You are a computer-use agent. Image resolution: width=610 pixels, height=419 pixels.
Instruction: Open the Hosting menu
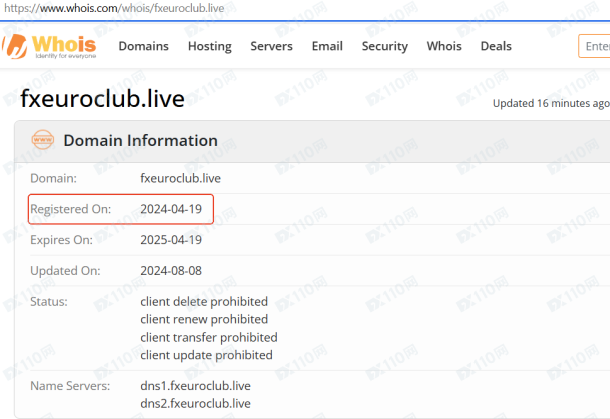tap(209, 46)
